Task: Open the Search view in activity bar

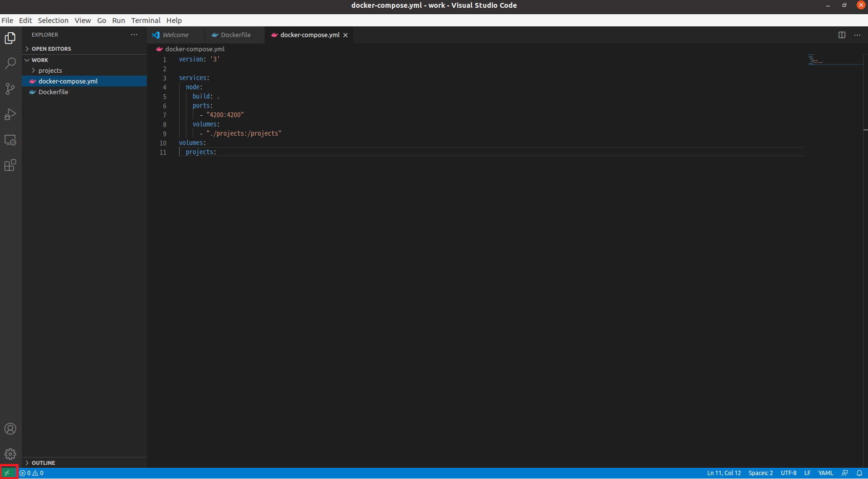Action: pos(10,63)
